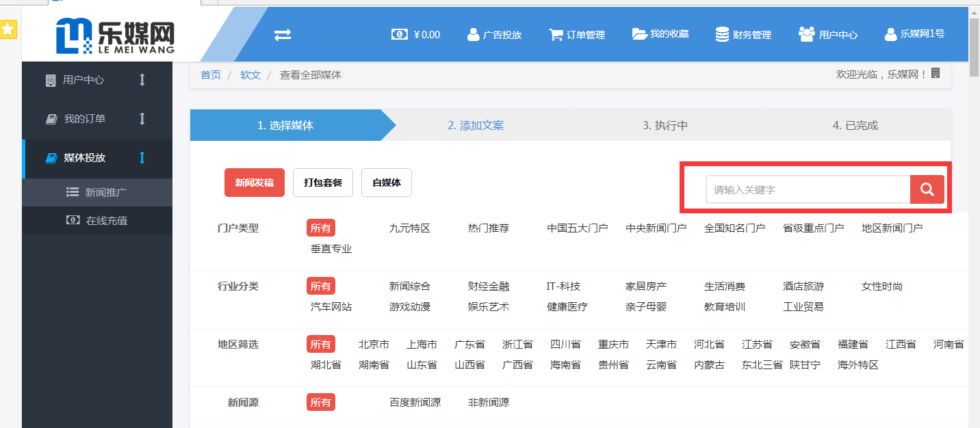Screen dimensions: 980x428
Task: Filter industry by 新闻综合
Action: coord(410,286)
